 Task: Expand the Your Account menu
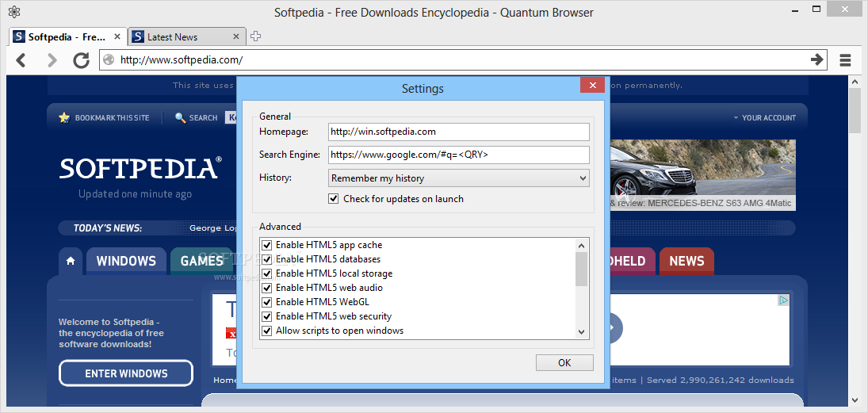764,117
